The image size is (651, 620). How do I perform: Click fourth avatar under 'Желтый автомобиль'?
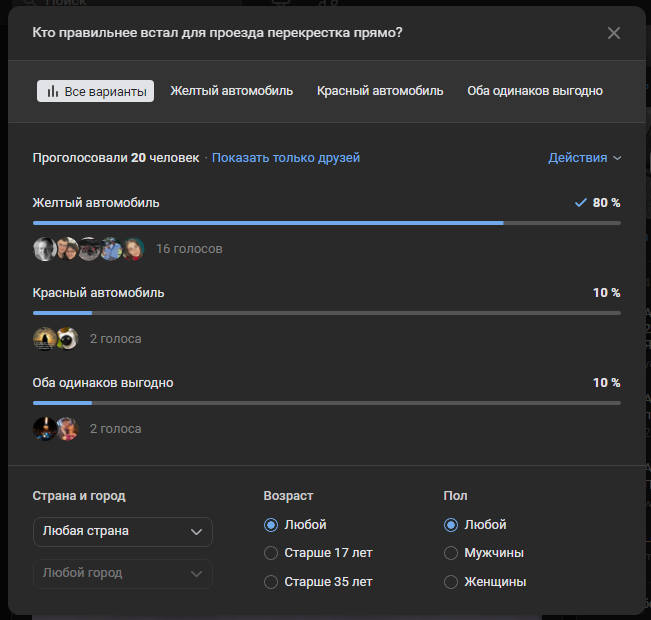[112, 249]
